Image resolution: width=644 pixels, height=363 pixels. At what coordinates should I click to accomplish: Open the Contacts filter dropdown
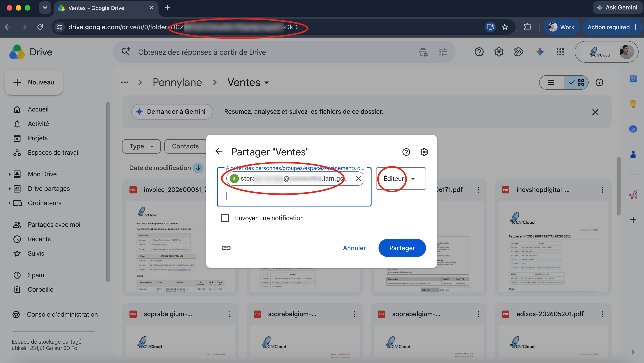coord(186,146)
